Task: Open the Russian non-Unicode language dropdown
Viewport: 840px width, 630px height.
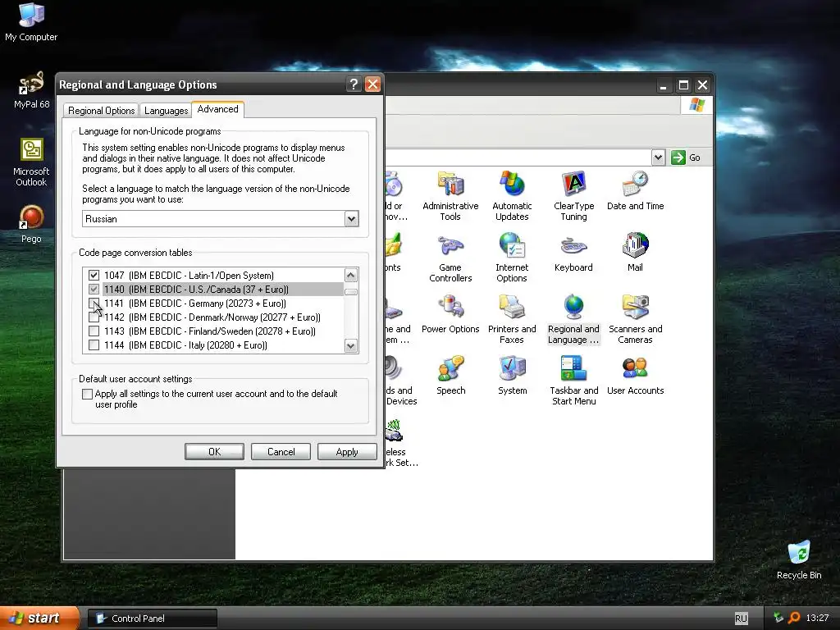Action: (x=351, y=218)
